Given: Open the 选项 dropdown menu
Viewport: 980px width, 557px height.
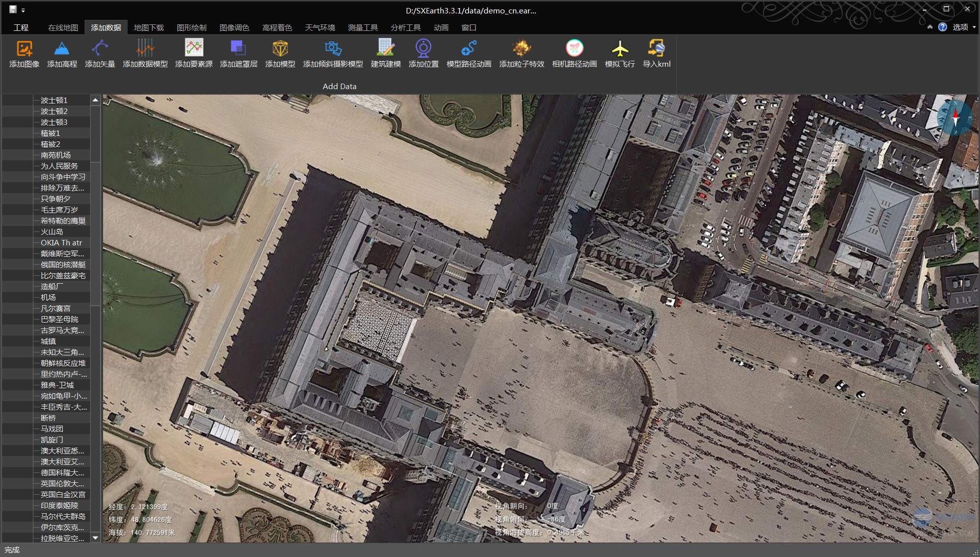Looking at the screenshot, I should (964, 27).
